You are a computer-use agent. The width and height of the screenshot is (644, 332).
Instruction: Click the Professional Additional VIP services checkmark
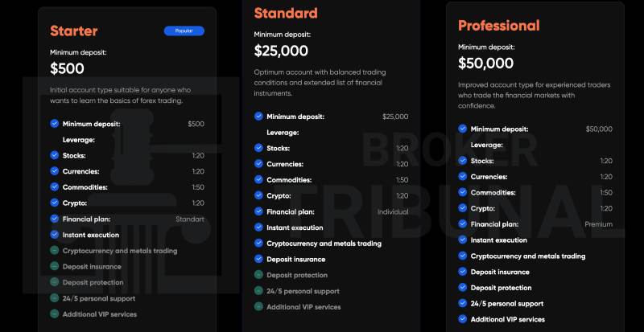tap(463, 319)
